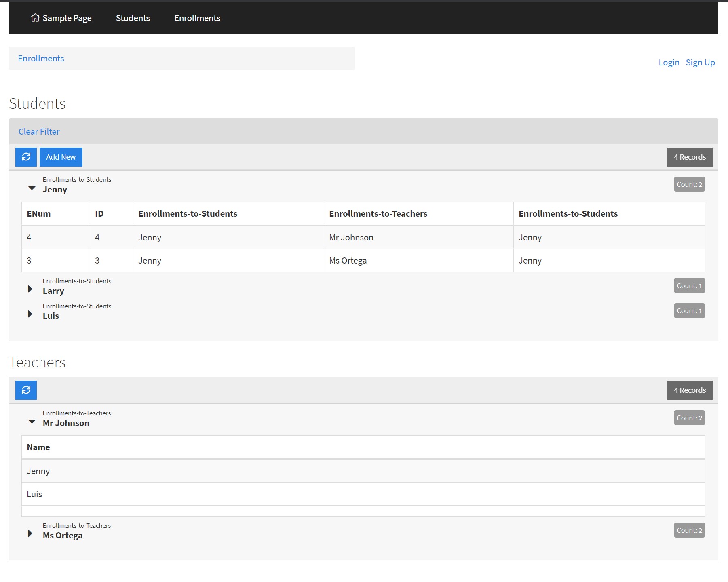The width and height of the screenshot is (728, 582).
Task: Click the Teachers 4 Records badge
Action: coord(690,390)
